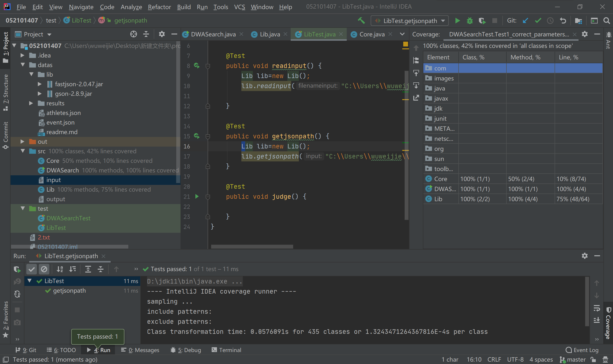Viewport: 613px width, 364px height.
Task: Select the Lib row in coverage table
Action: coord(513,199)
